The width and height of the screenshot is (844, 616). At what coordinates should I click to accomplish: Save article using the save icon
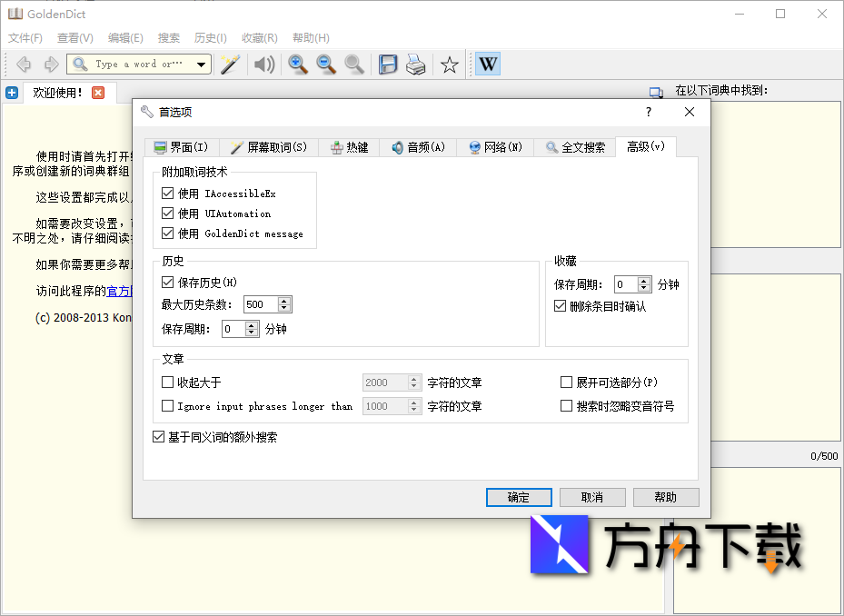(x=389, y=64)
